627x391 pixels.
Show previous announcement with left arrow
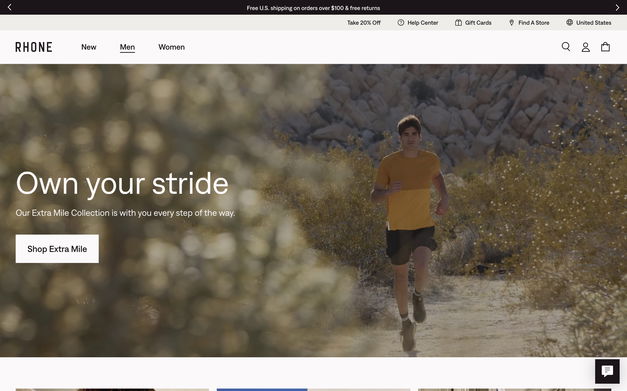[10, 7]
